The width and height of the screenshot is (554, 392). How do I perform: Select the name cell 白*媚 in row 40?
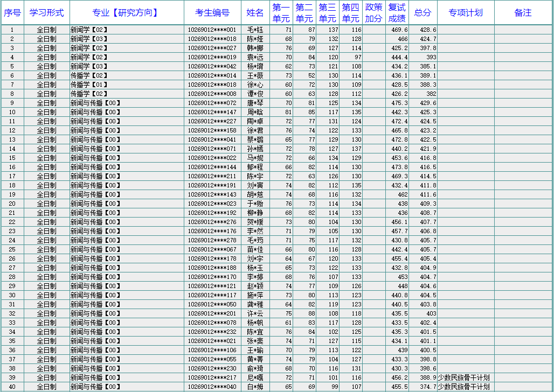pos(255,387)
